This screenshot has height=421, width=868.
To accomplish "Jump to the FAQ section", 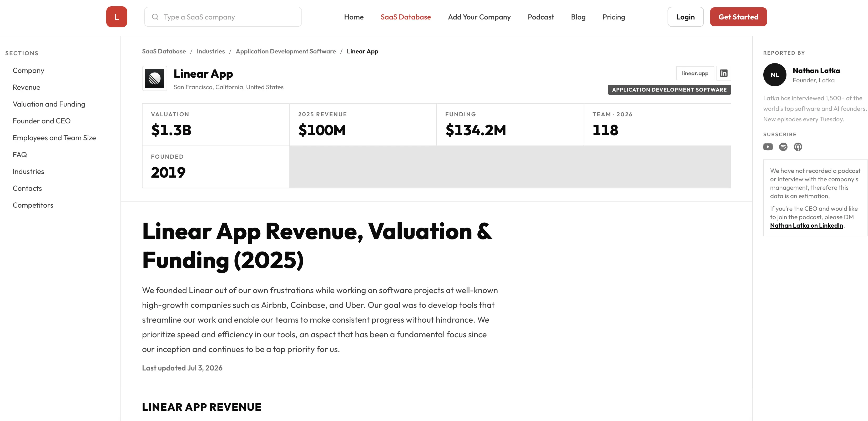I will tap(20, 155).
